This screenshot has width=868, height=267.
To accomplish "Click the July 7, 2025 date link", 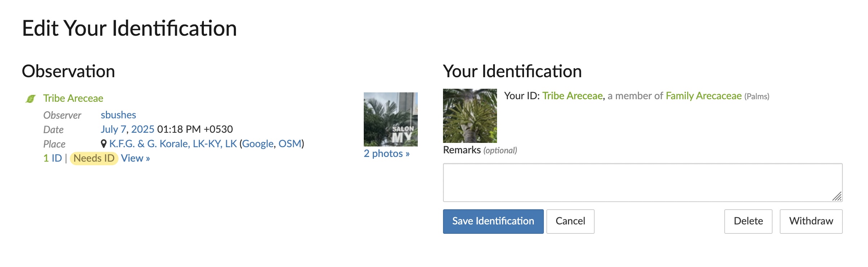I will (127, 129).
